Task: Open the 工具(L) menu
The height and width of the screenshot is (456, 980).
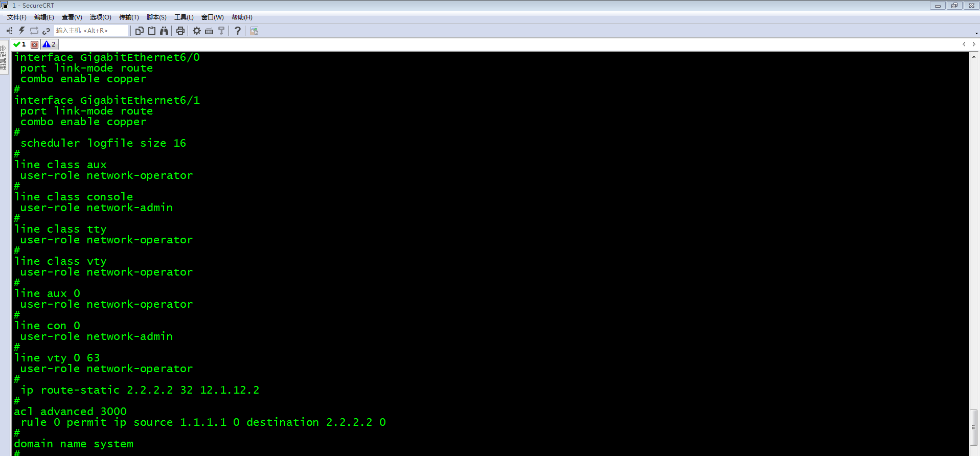Action: 184,17
